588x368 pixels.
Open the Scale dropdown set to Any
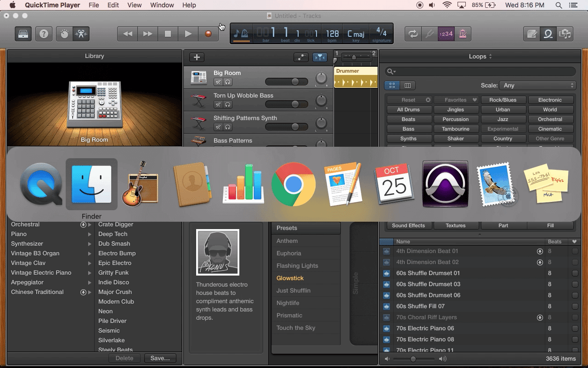click(x=538, y=85)
